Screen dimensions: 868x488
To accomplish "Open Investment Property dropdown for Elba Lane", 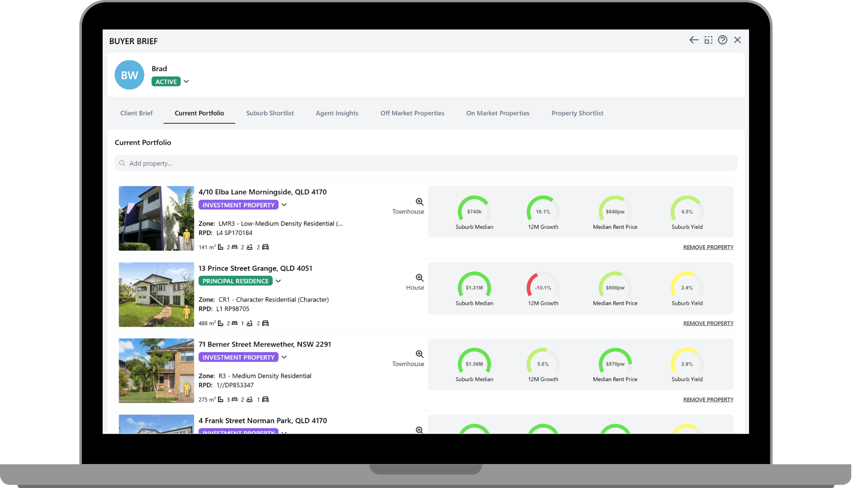I will tap(284, 205).
